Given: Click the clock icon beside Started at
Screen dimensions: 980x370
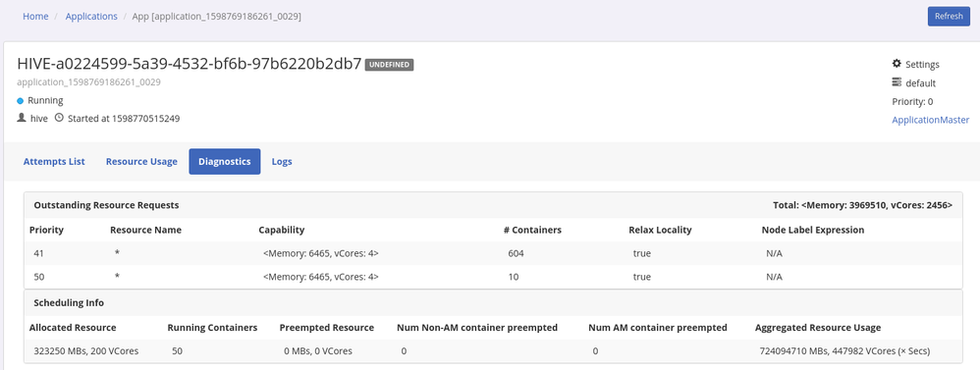Looking at the screenshot, I should click(59, 118).
